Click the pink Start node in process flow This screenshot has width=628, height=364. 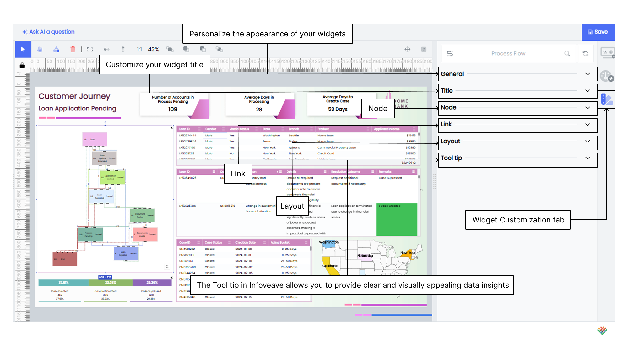click(x=95, y=139)
